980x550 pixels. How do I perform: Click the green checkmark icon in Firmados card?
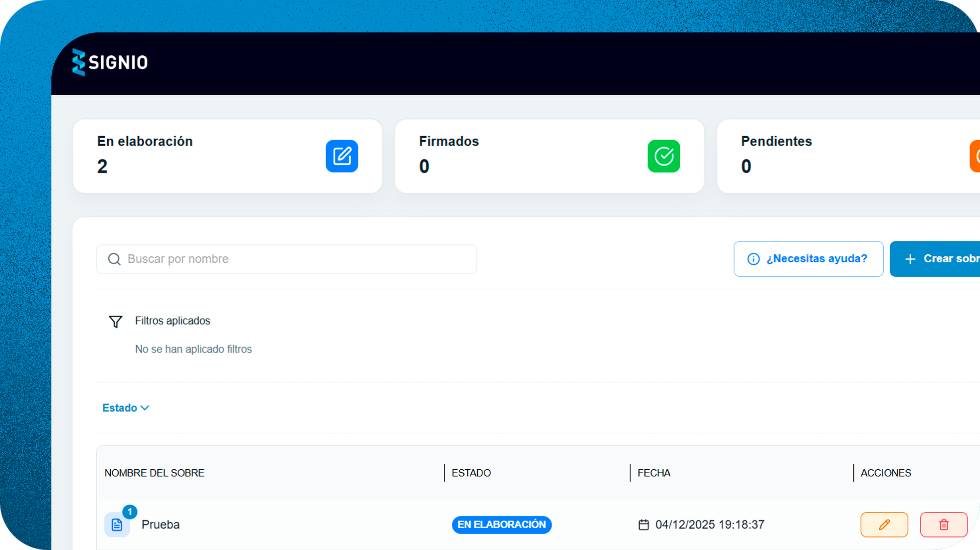pos(663,156)
